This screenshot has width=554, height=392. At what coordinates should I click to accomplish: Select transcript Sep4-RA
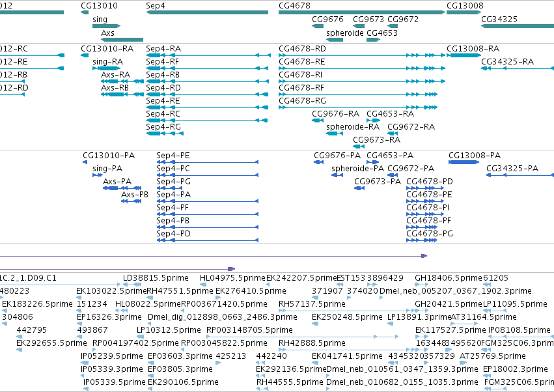coord(208,55)
